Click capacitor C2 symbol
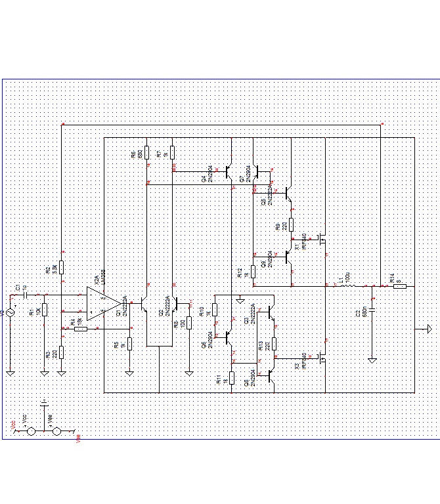Screen dimensions: 440x504 [372, 310]
